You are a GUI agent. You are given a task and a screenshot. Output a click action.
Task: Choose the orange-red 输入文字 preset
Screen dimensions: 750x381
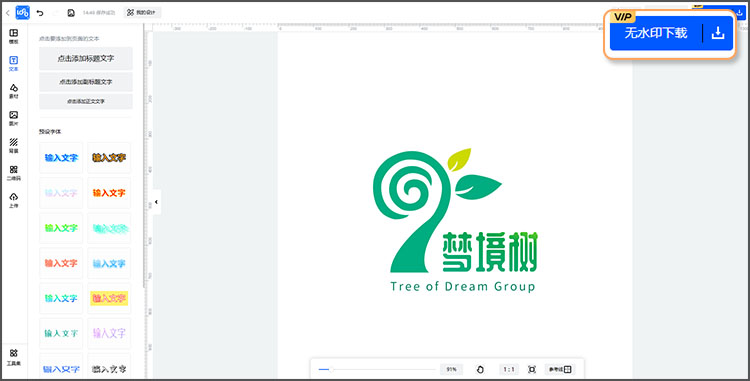[109, 193]
